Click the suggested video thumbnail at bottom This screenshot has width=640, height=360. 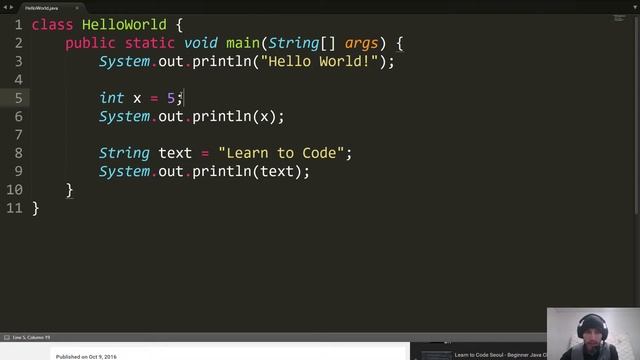436,355
